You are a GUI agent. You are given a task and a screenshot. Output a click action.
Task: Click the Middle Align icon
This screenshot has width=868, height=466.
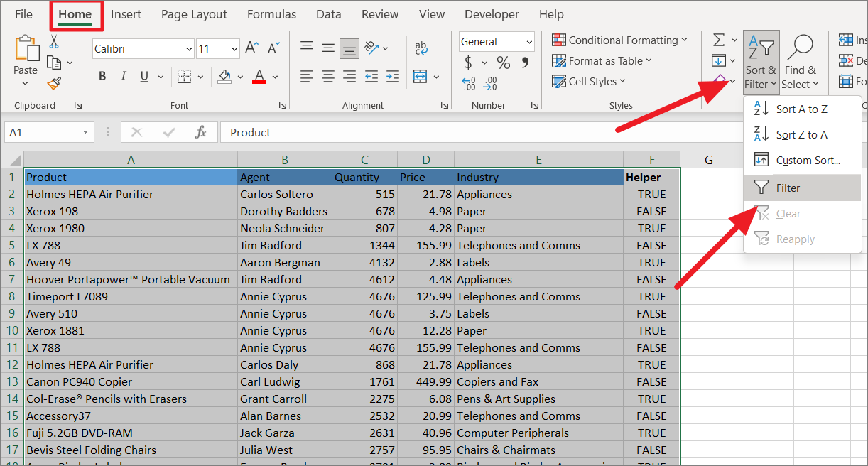327,48
